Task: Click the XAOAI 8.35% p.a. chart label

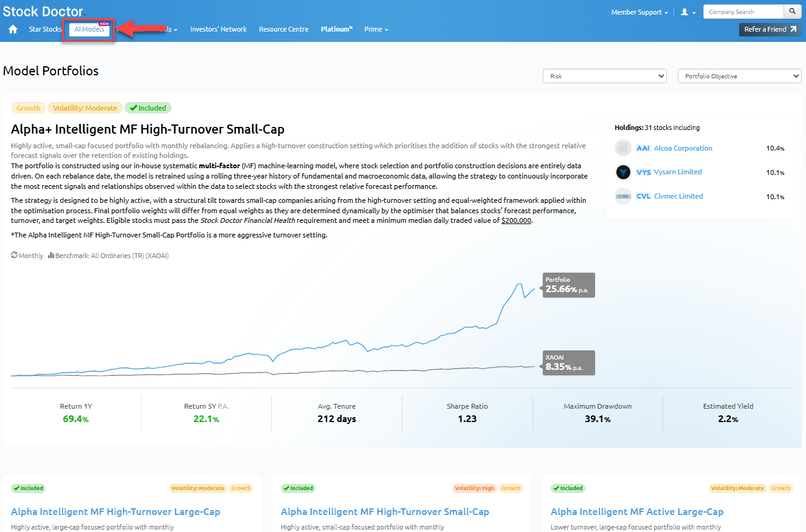Action: point(568,363)
